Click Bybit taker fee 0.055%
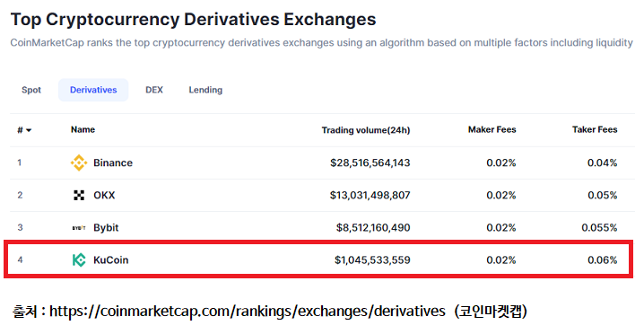The height and width of the screenshot is (334, 644). tap(599, 227)
